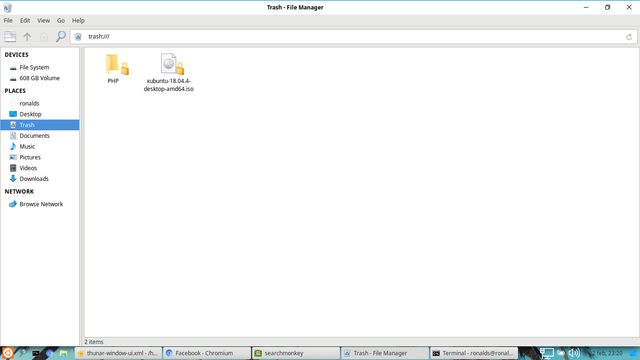
Task: Select the xubuntu-18.04.4 ISO file
Action: tap(169, 72)
